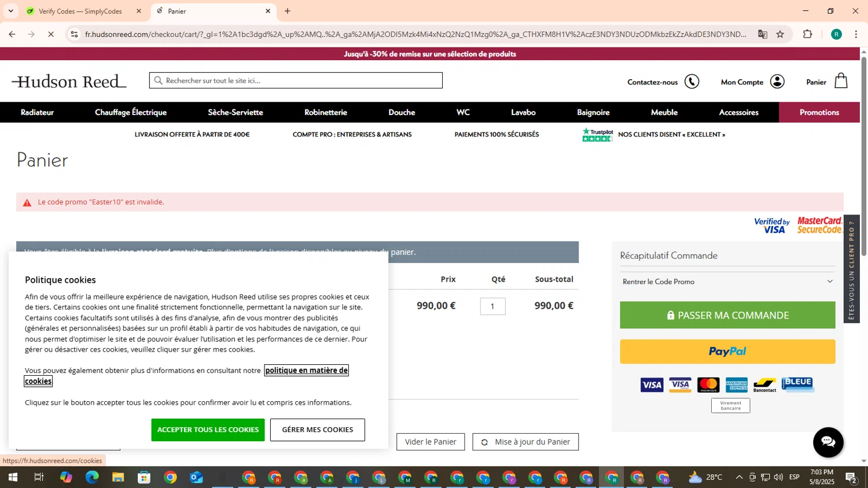Viewport: 868px width, 488px height.
Task: Click the red error warning icon
Action: 27,202
